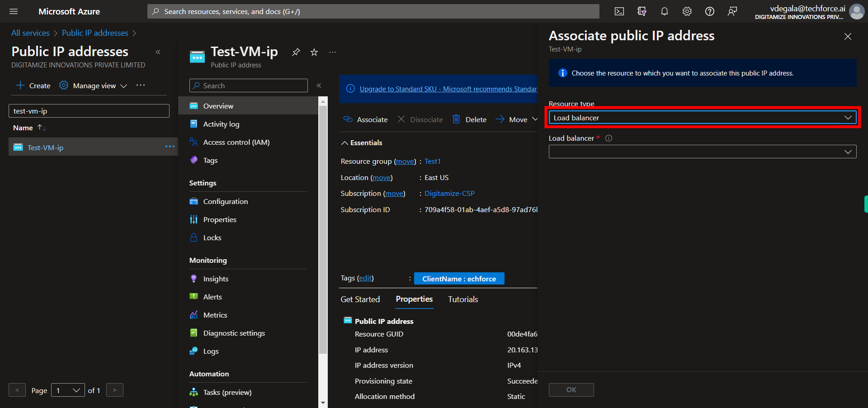The width and height of the screenshot is (868, 408).
Task: Open row options for Test-VM-ip
Action: (x=170, y=147)
